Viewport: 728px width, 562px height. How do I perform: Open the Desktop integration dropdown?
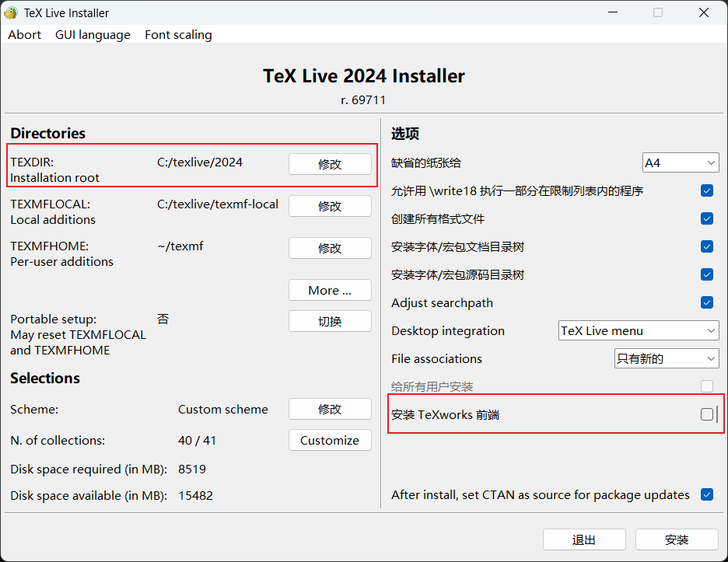(x=639, y=330)
